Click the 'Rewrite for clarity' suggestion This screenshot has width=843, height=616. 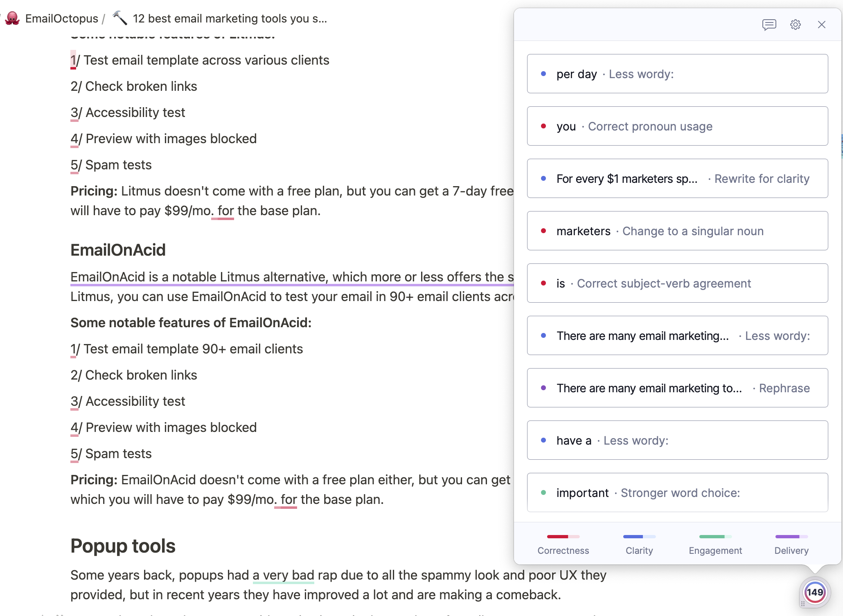pyautogui.click(x=677, y=178)
